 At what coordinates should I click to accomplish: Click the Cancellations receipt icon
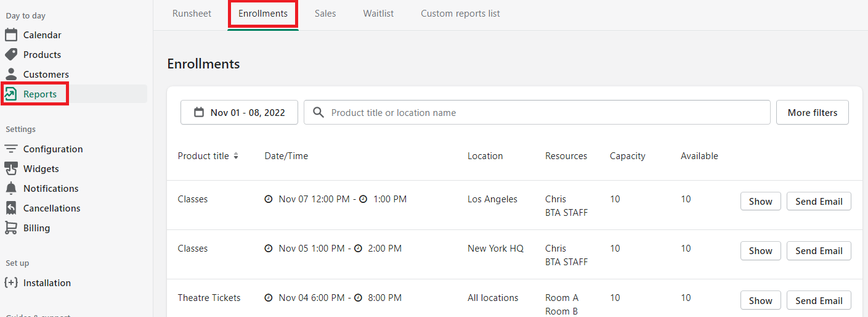[x=11, y=208]
